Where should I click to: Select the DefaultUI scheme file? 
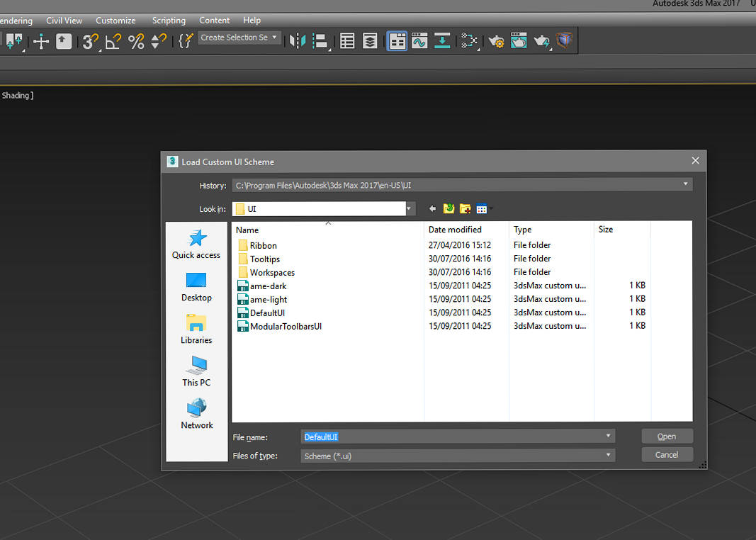[261, 313]
